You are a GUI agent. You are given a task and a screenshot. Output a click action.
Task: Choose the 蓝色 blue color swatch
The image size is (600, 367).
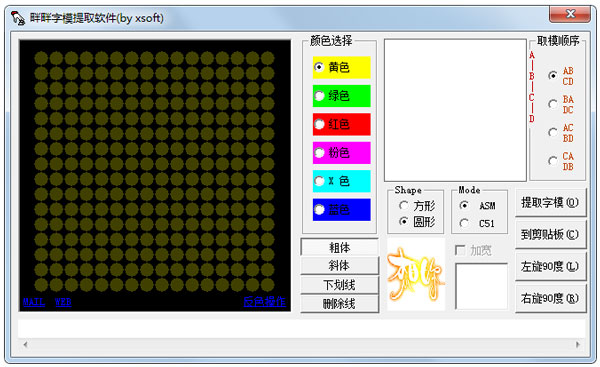pyautogui.click(x=341, y=209)
